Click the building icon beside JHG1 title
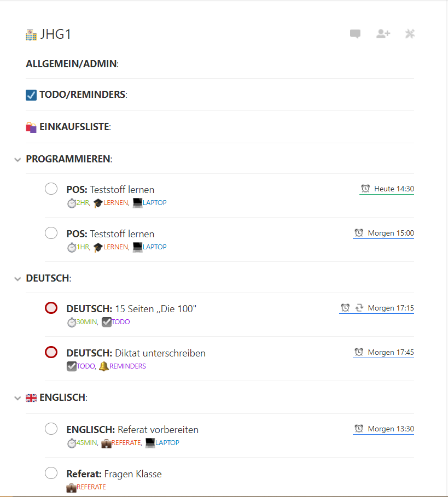This screenshot has width=448, height=497. point(31,35)
